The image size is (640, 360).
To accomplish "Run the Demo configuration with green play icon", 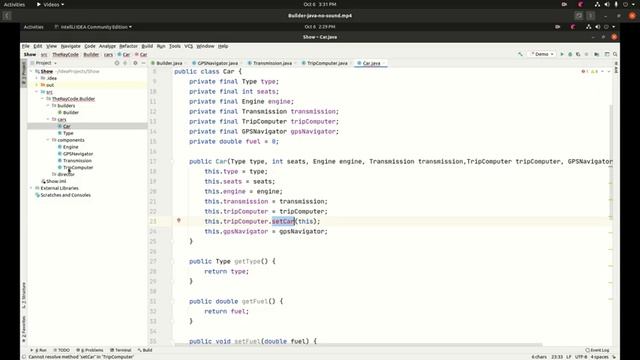I will point(562,54).
